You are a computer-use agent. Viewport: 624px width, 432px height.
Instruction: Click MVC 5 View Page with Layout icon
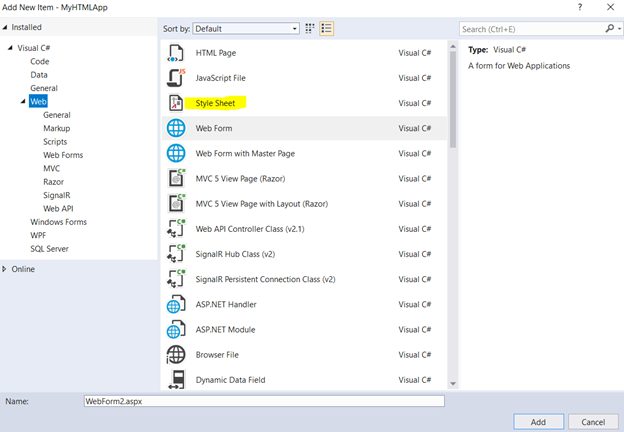pos(176,203)
